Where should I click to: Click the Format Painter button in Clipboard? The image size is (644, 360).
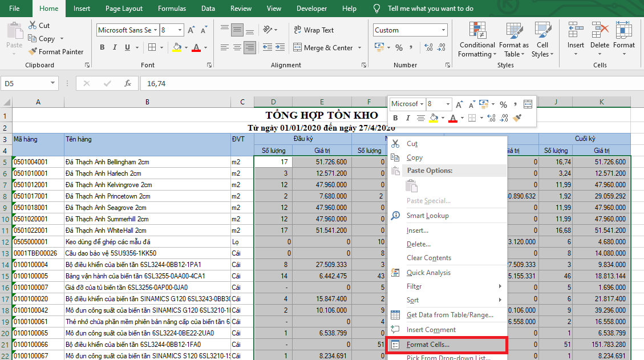(x=56, y=51)
